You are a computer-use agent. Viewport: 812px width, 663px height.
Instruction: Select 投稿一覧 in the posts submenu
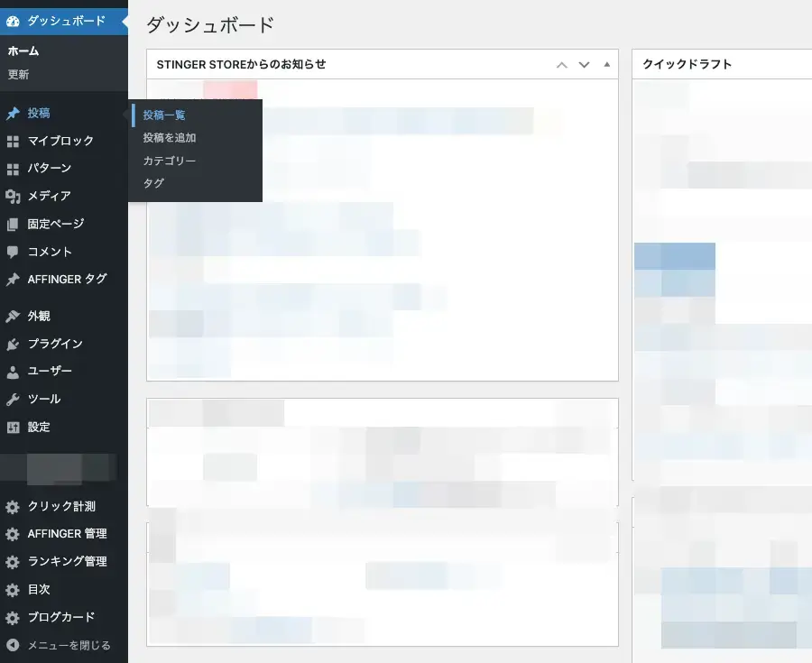(x=162, y=115)
